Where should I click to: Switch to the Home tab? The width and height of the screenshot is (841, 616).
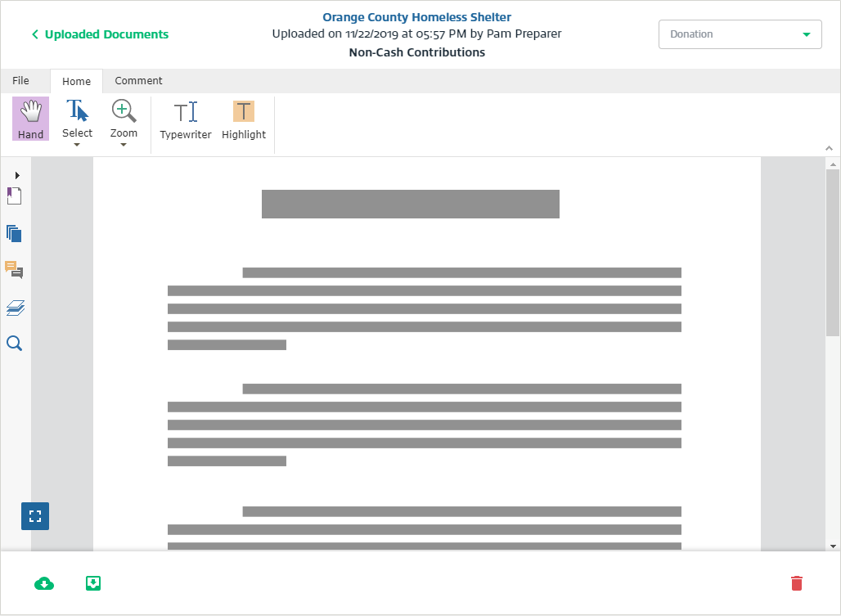coord(77,81)
